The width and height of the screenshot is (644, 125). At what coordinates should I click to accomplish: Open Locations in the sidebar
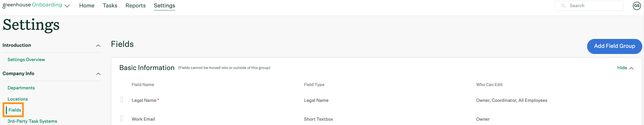coord(18,99)
